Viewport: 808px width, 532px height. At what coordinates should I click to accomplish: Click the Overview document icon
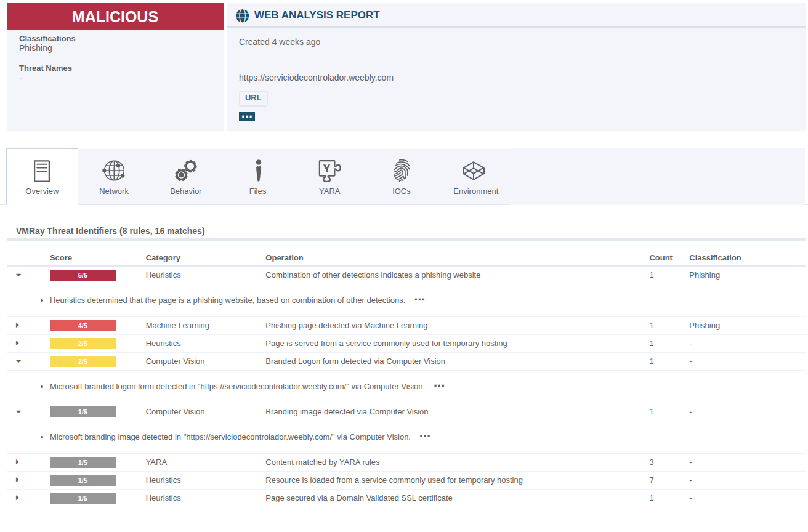coord(42,171)
